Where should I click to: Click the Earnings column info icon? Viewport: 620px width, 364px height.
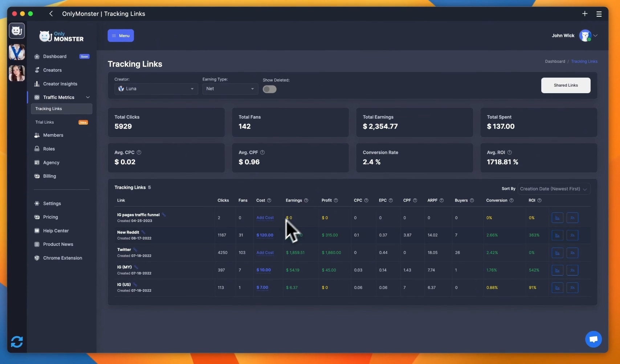pos(306,200)
